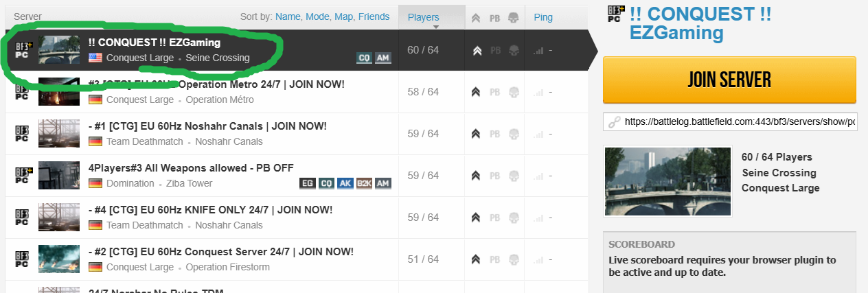Click the Domination mode text

(130, 183)
